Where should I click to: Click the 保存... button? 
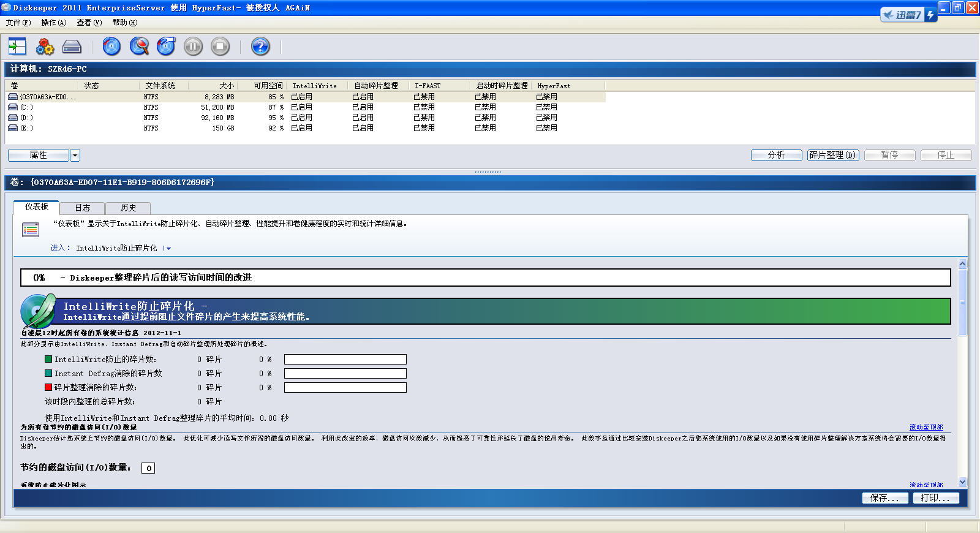tap(884, 498)
